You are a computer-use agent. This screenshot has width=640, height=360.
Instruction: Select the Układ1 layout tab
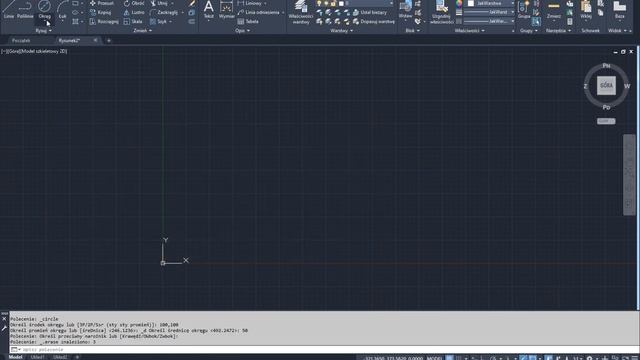pos(38,358)
